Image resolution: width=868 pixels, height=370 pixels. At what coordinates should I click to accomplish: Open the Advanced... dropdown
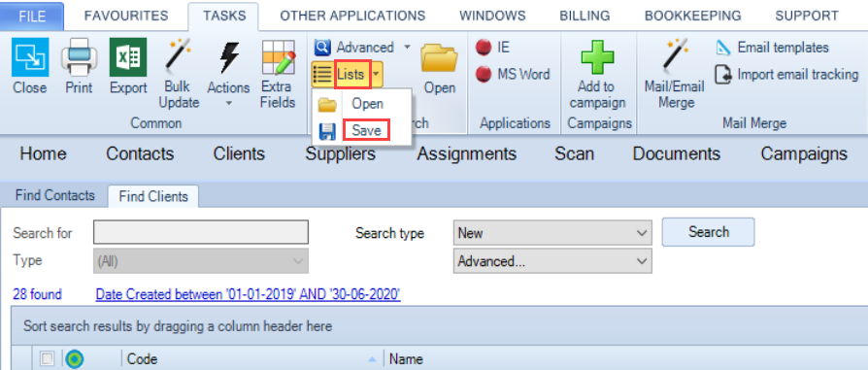tap(552, 261)
